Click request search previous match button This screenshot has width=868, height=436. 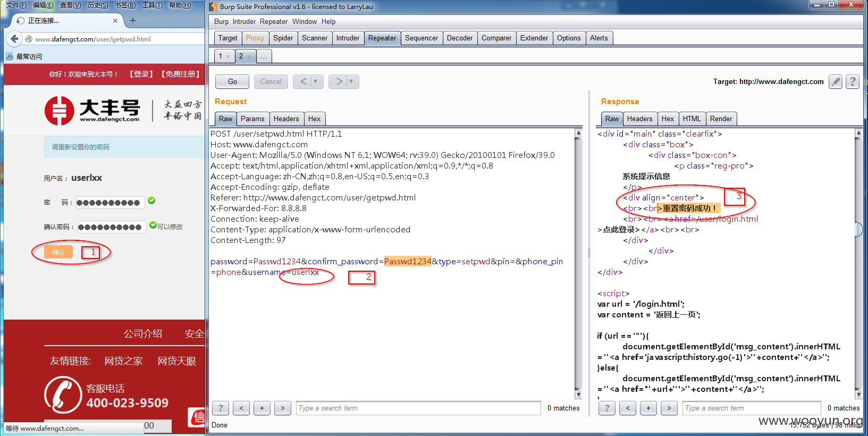click(x=241, y=408)
